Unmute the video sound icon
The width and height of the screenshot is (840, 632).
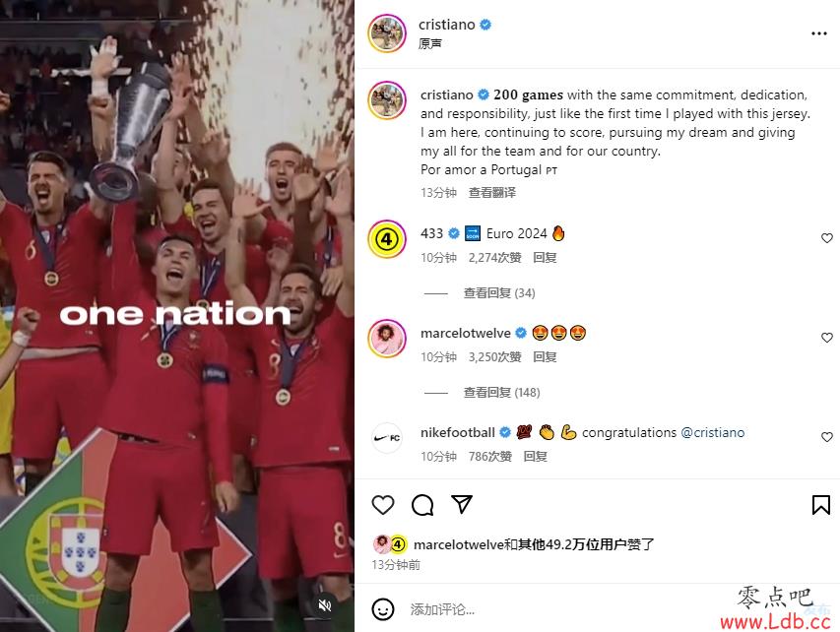pos(324,605)
